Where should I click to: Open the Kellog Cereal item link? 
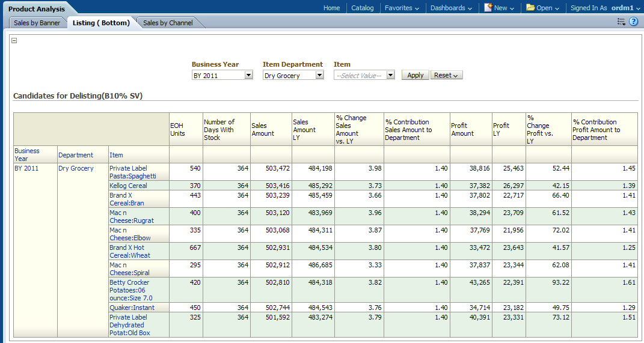128,186
